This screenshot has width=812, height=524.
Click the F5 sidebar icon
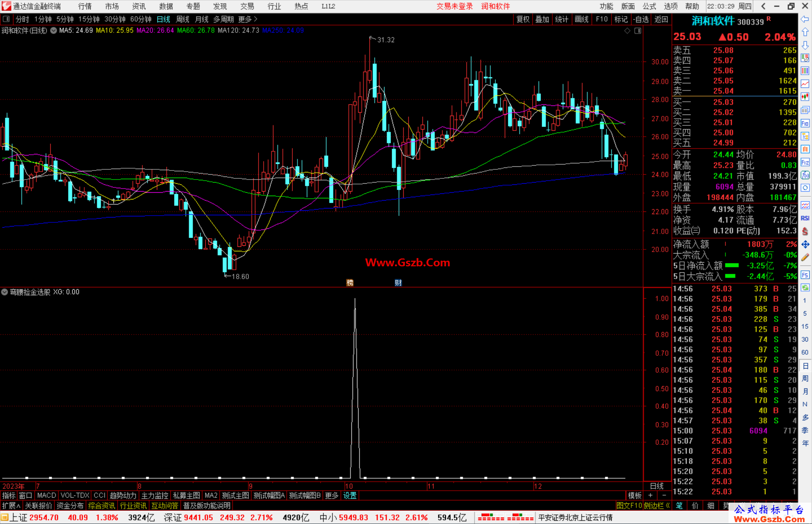[805, 275]
